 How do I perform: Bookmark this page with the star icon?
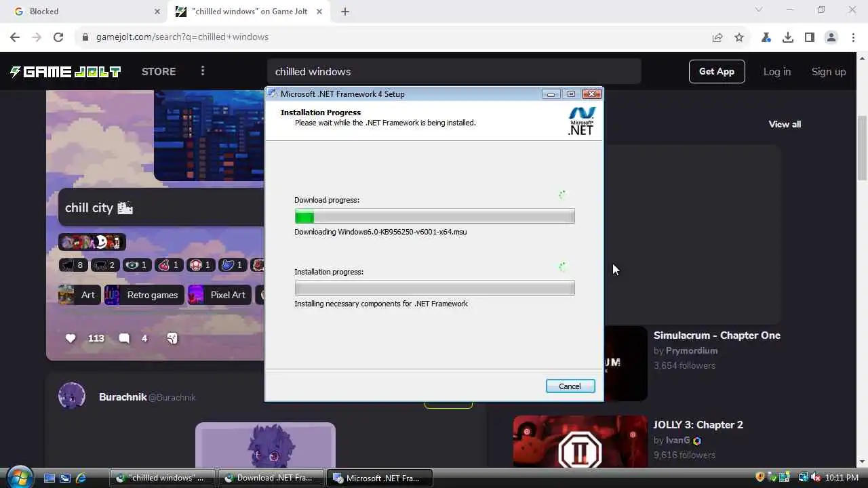point(739,37)
